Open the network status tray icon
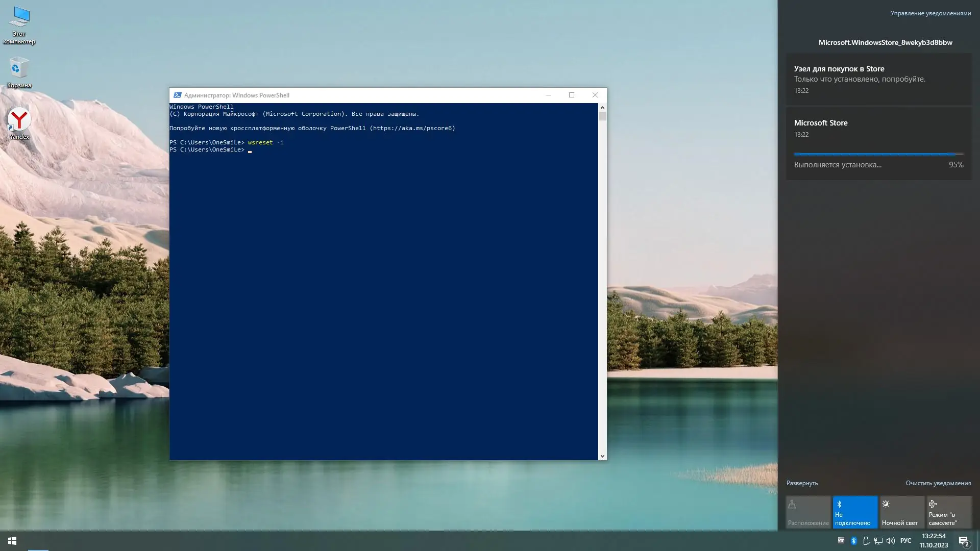Image resolution: width=980 pixels, height=551 pixels. 878,541
